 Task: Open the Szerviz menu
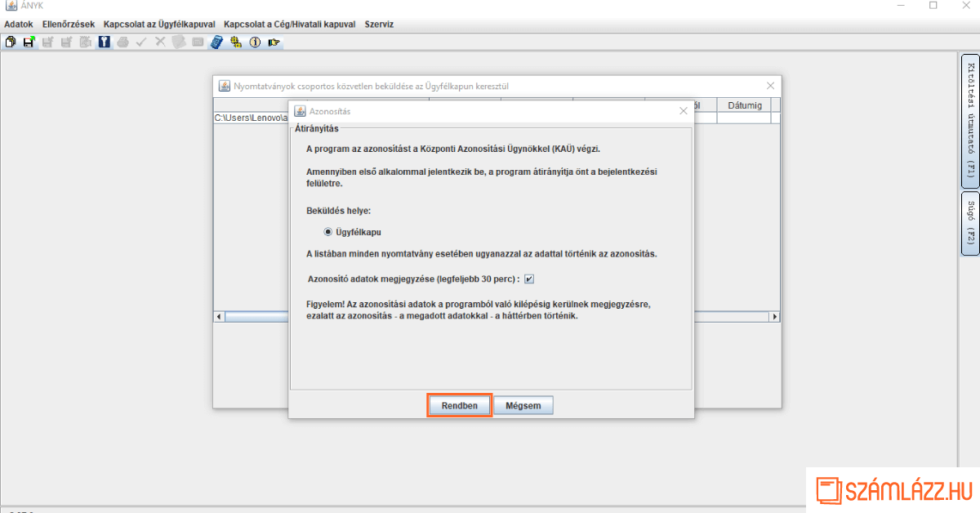coord(379,25)
